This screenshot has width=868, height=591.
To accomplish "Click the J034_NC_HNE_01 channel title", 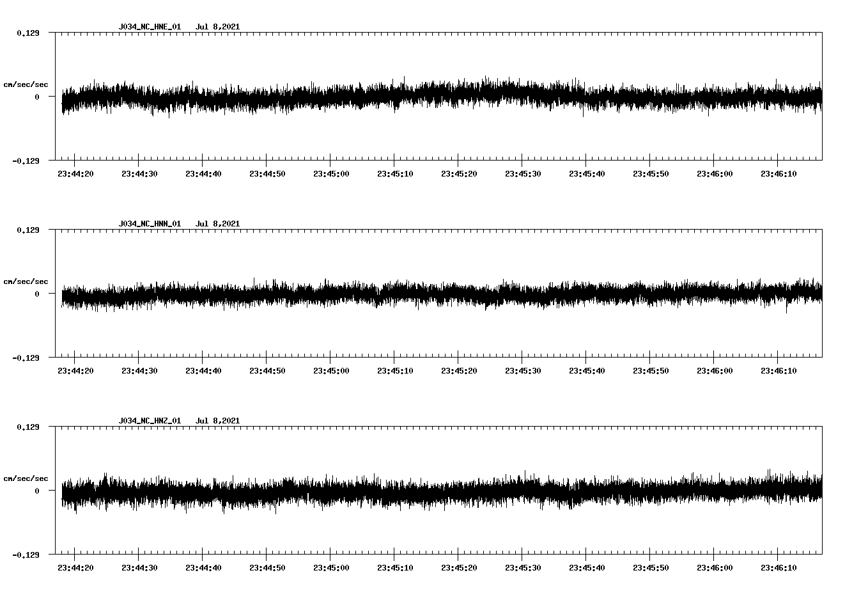I will (x=149, y=27).
